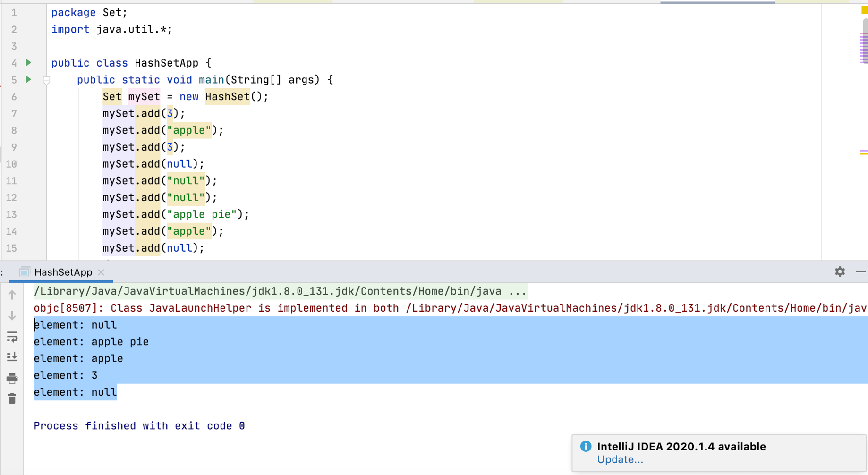Click the yellow inspection warning indicator
Image resolution: width=868 pixels, height=475 pixels.
coord(864,10)
